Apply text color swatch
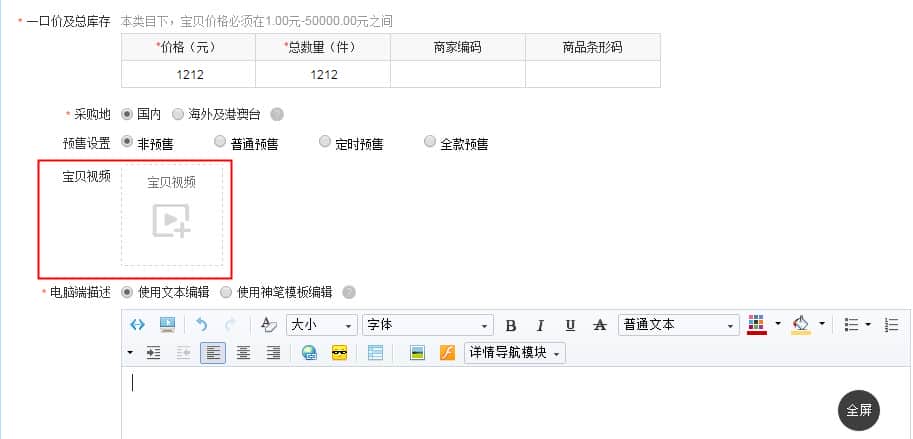913x439 pixels. click(756, 325)
